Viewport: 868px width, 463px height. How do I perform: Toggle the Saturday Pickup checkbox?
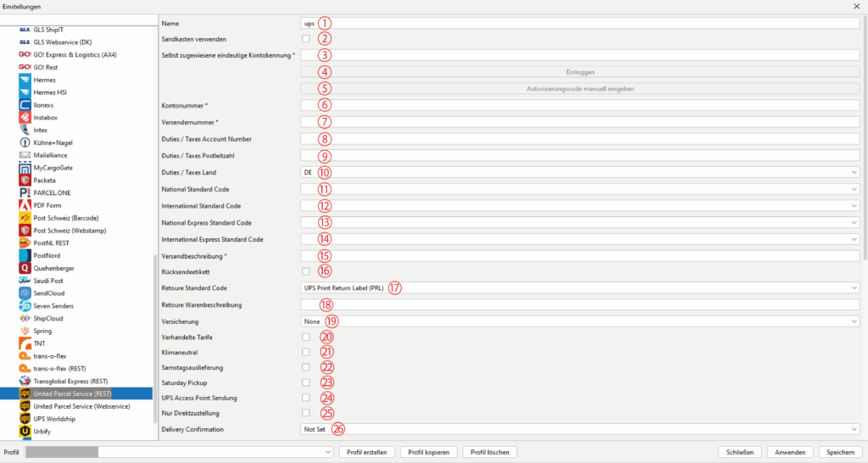305,382
